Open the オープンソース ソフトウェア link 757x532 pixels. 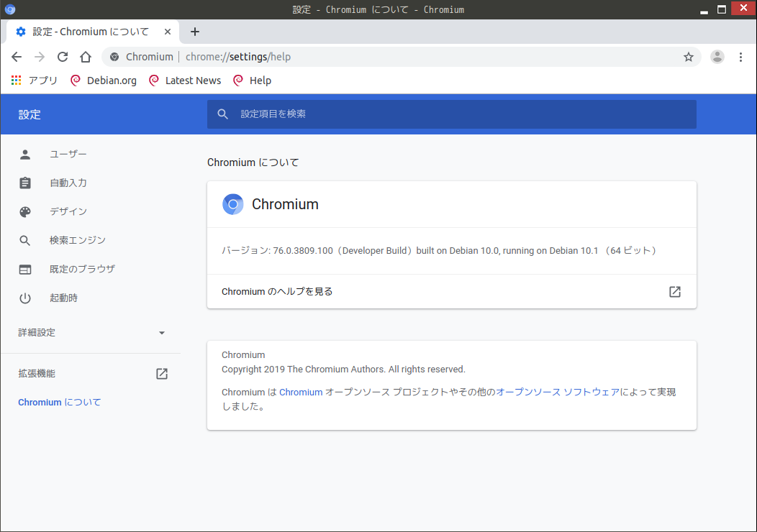point(558,392)
